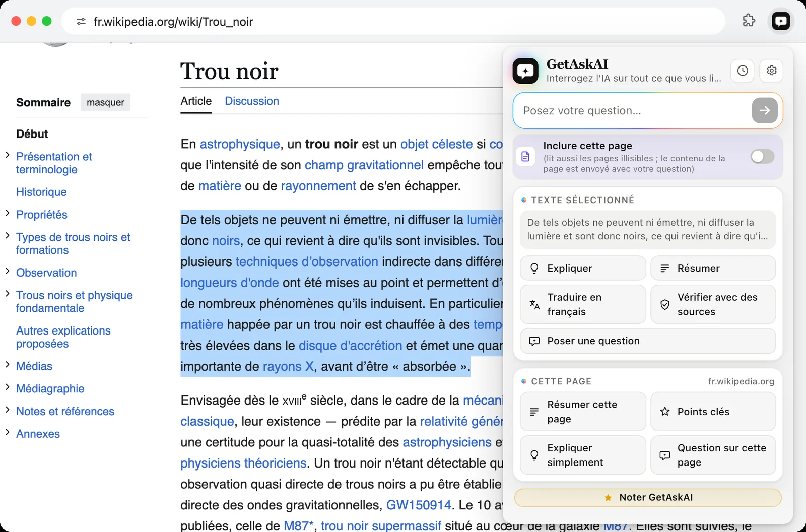Open the rayons X link
Viewport: 806px width, 532px height.
(288, 366)
